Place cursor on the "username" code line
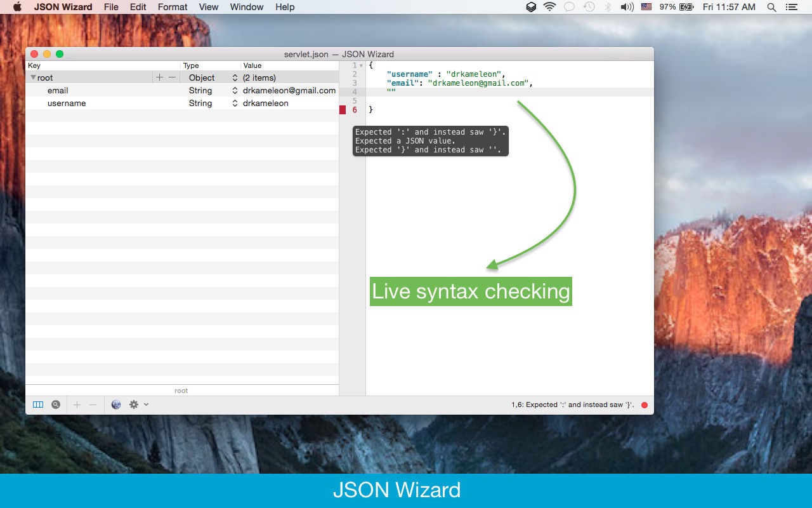812x508 pixels. click(445, 74)
